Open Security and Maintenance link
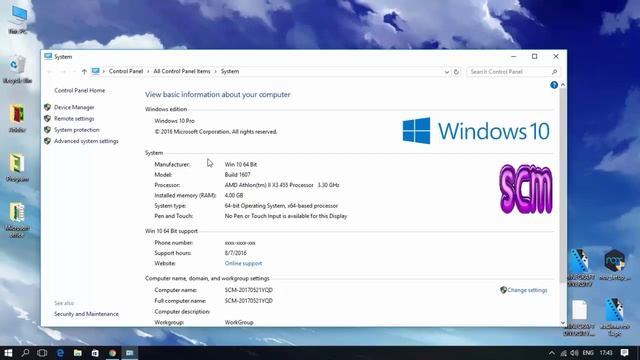640x360 pixels. (x=86, y=314)
